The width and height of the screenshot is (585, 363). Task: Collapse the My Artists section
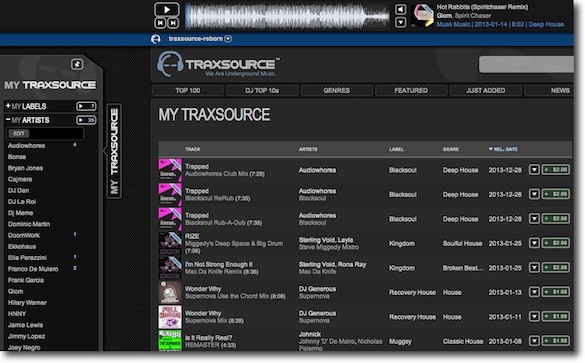pos(8,119)
